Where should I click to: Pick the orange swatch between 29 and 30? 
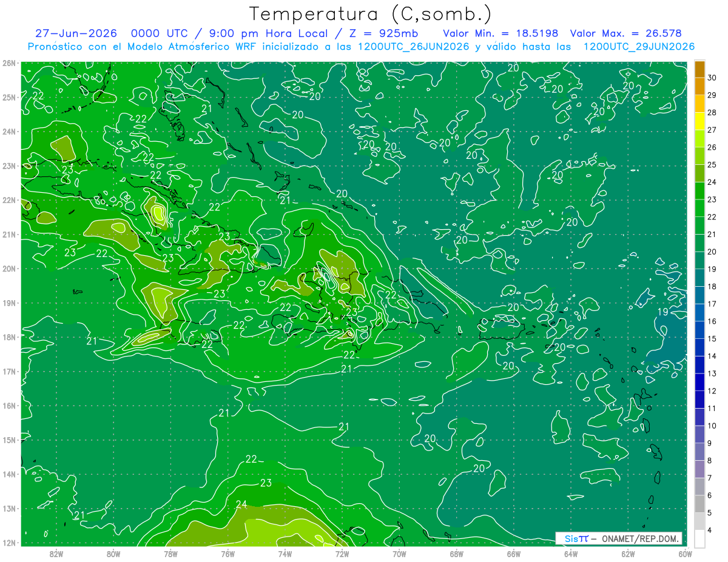pos(699,86)
